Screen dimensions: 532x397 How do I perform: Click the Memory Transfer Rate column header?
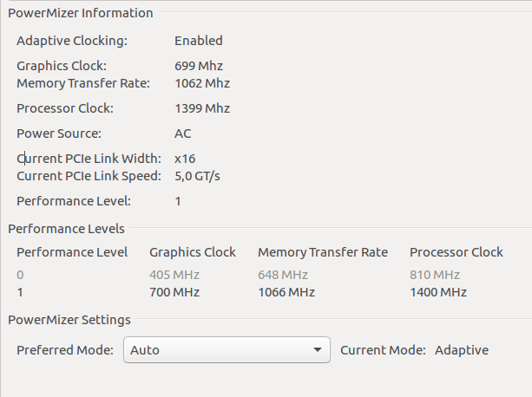323,252
